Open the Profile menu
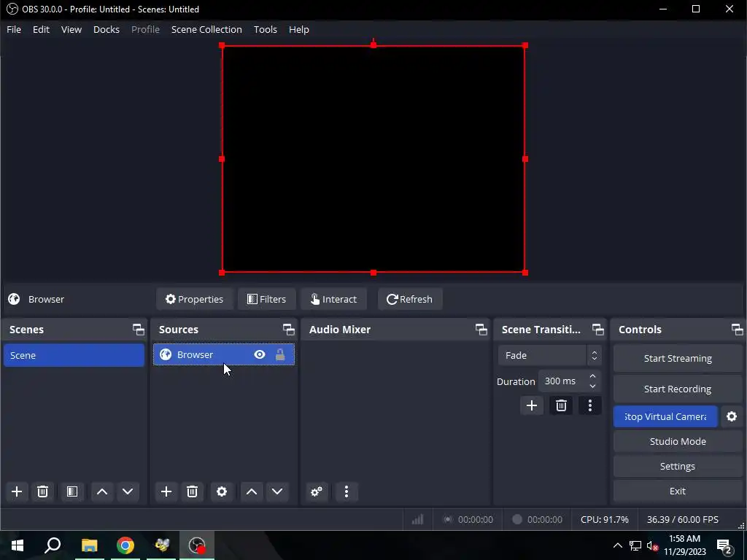Viewport: 747px width, 560px height. [x=145, y=29]
